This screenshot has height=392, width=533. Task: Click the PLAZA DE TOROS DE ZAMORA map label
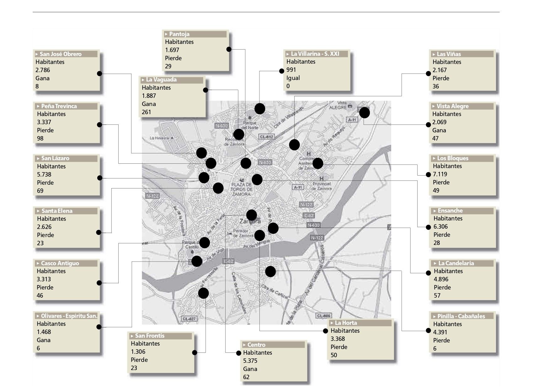(241, 189)
